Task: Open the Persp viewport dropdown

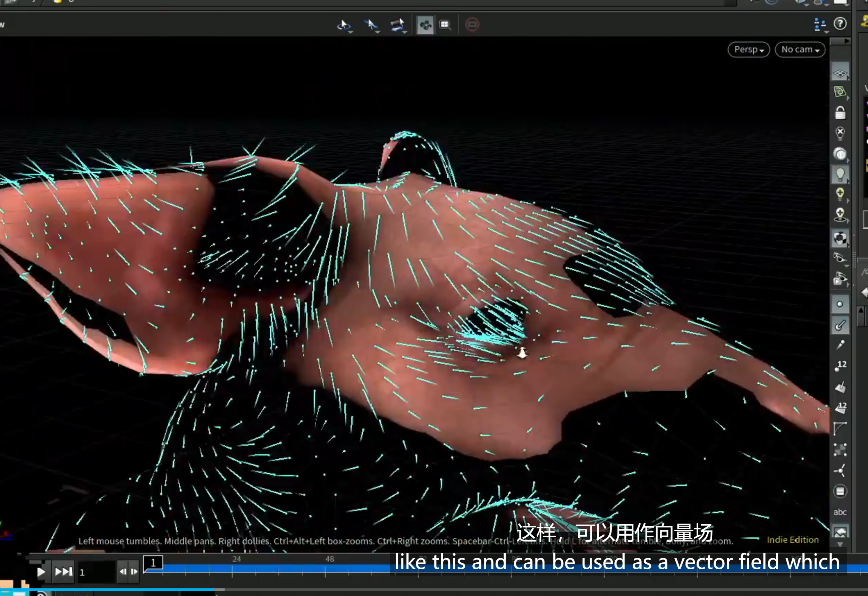Action: click(x=749, y=50)
